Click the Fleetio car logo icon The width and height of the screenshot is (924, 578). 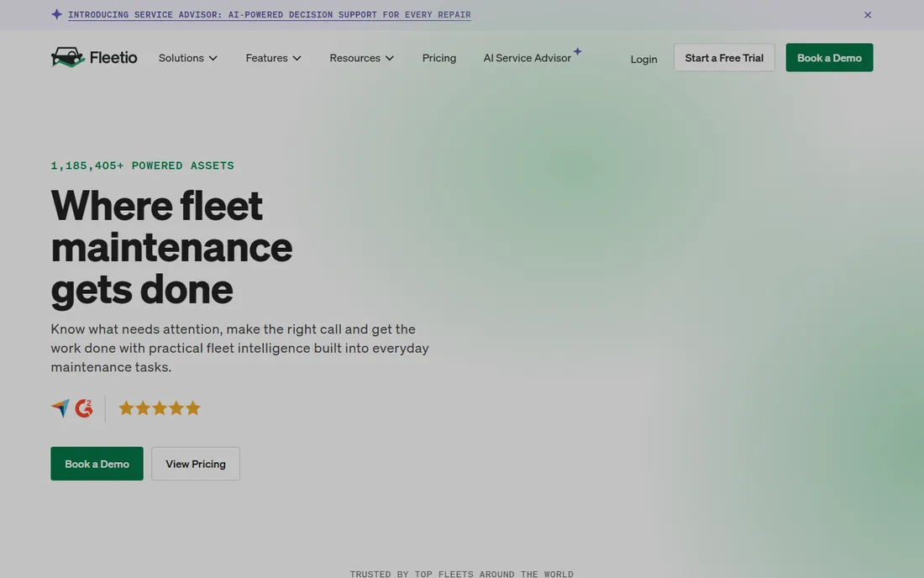68,57
